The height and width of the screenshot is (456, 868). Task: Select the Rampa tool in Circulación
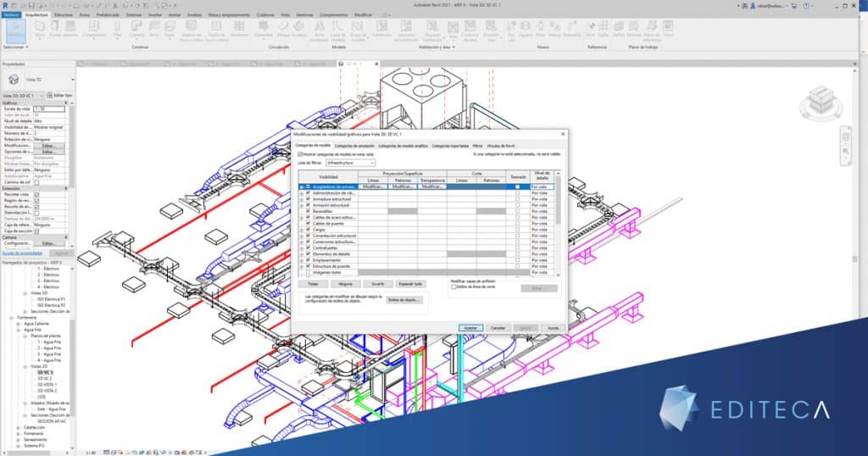(283, 29)
